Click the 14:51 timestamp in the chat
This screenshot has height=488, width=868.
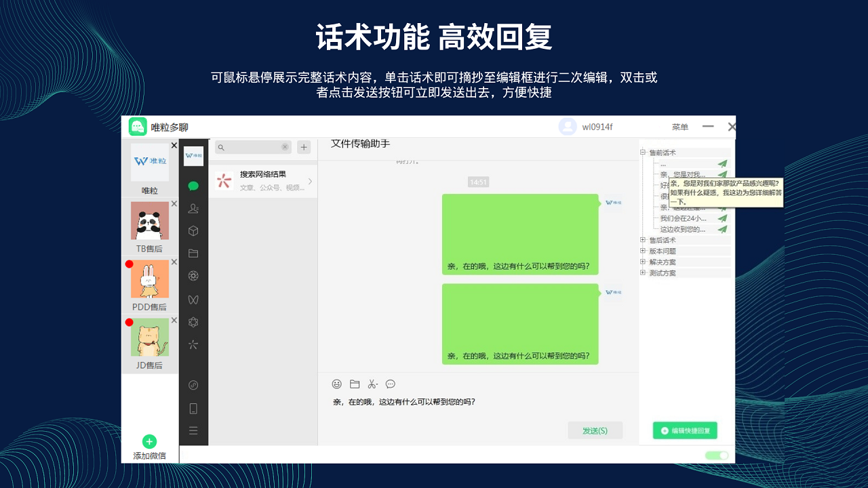478,182
